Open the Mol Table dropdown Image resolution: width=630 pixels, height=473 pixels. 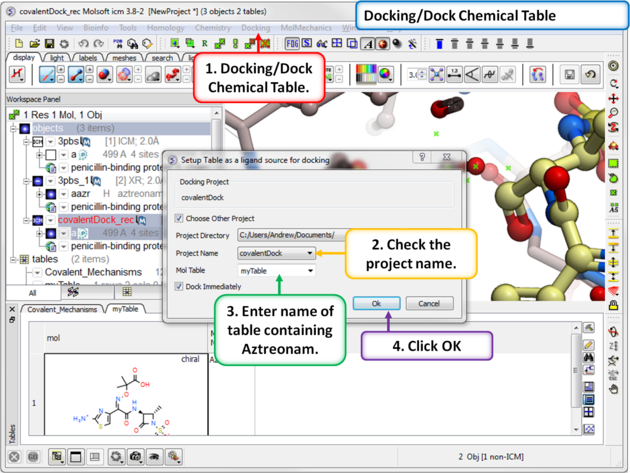pos(310,271)
